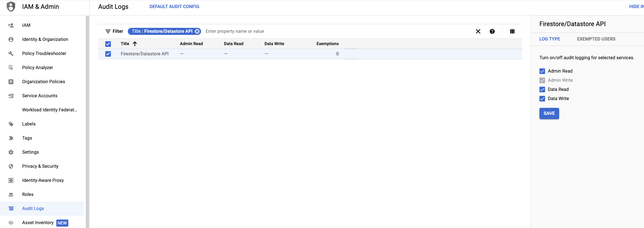Click the IAM & Admin shield icon

[x=11, y=6]
